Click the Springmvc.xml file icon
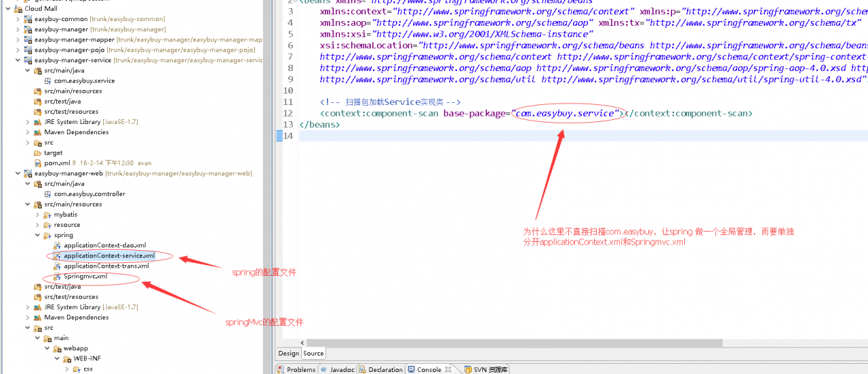 [x=58, y=276]
